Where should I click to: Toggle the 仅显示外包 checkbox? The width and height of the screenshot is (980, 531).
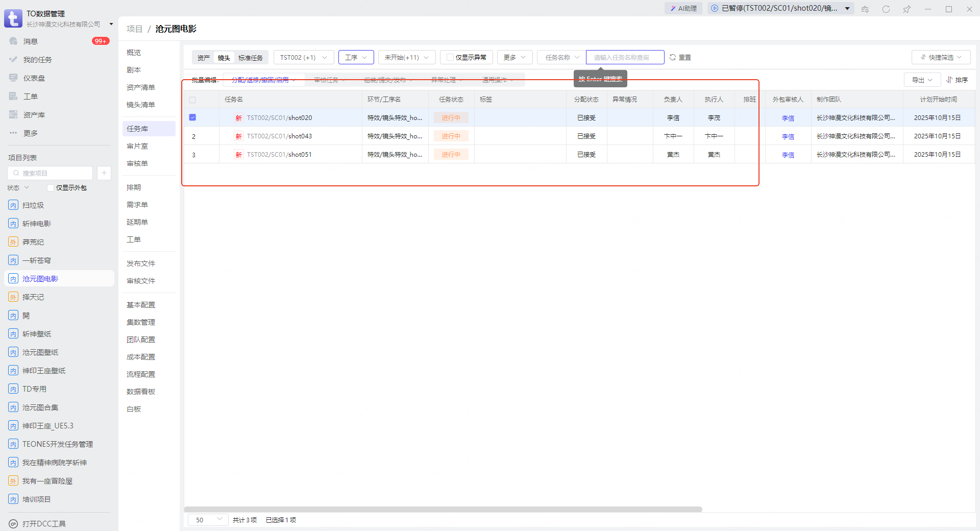51,188
